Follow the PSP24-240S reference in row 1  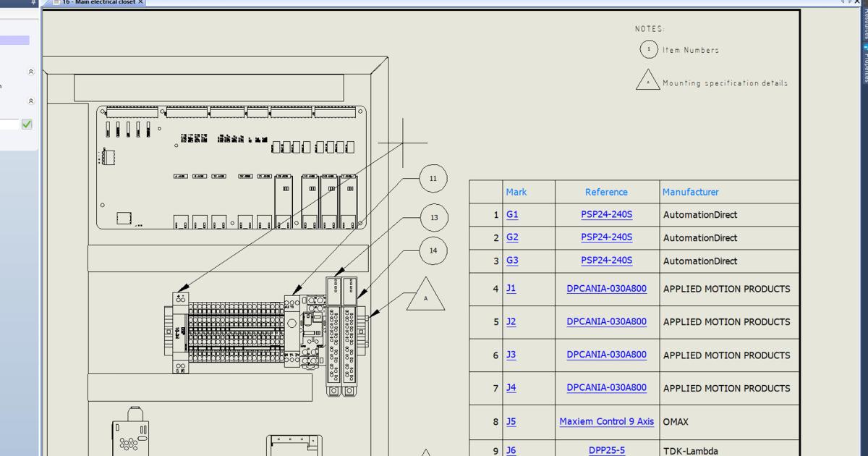pos(606,215)
